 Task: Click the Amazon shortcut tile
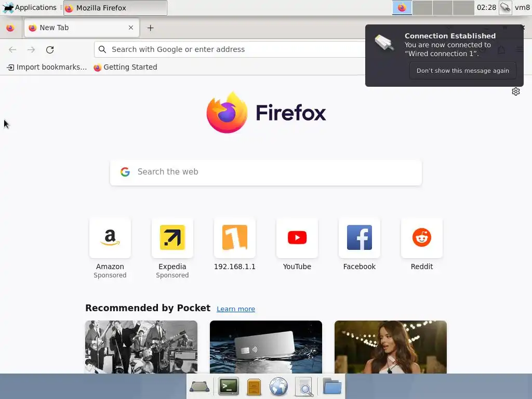tap(110, 238)
